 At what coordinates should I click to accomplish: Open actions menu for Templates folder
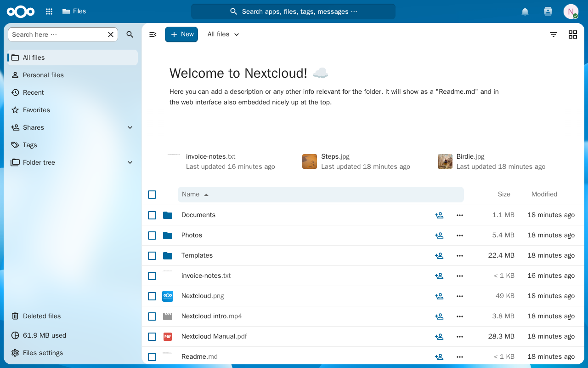pyautogui.click(x=460, y=256)
